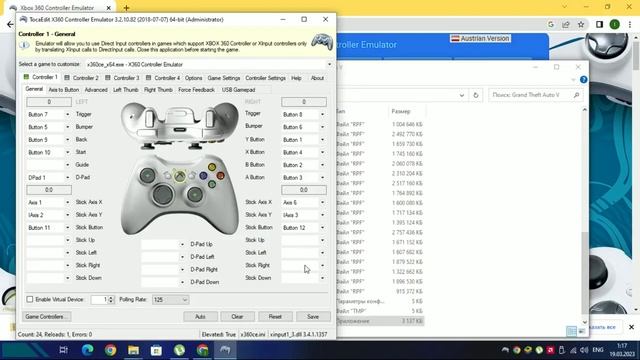Open the A Button mapping dropdown
This screenshot has width=640, height=360.
322,178
